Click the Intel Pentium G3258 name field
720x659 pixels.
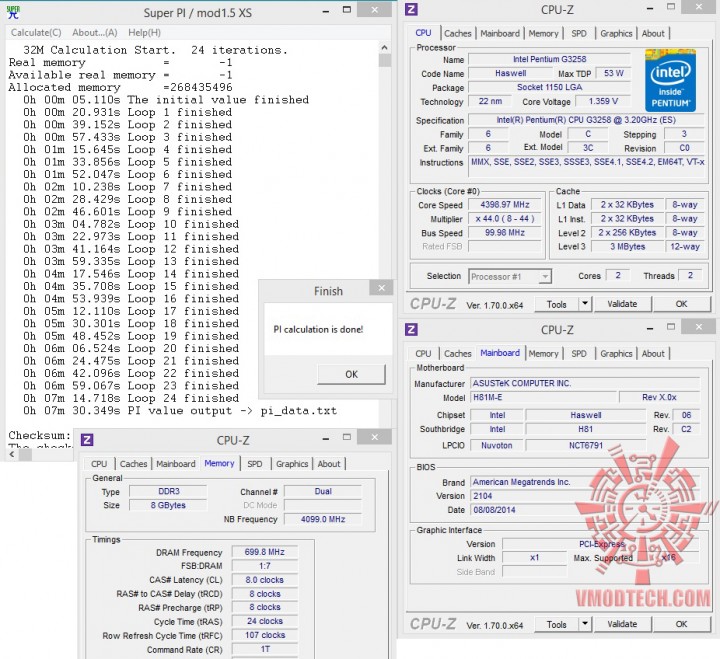click(549, 59)
